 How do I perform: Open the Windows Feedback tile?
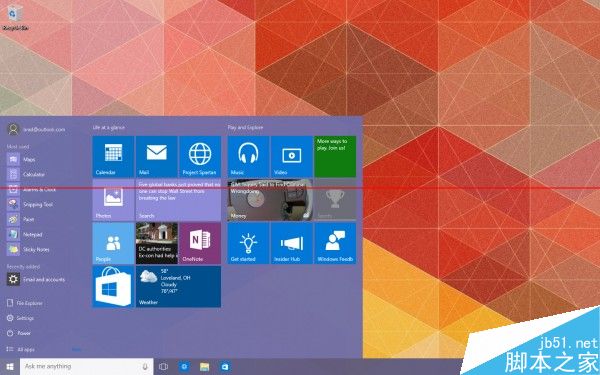pyautogui.click(x=335, y=243)
